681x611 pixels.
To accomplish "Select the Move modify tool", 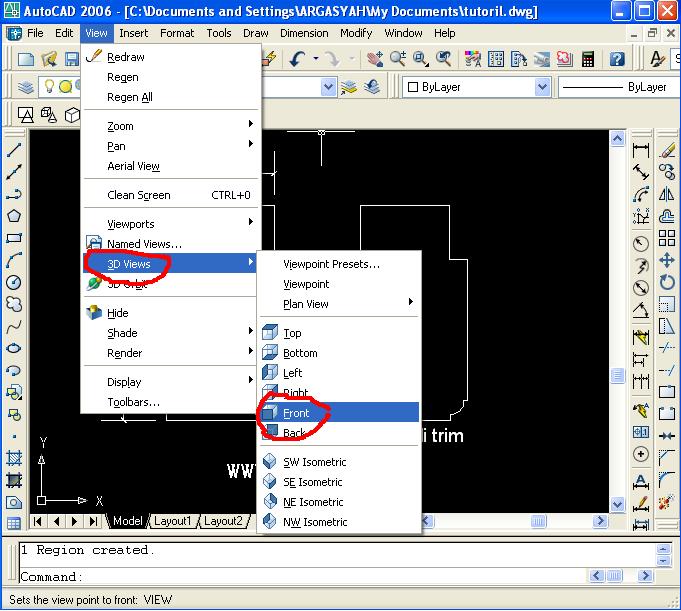I will click(x=667, y=260).
